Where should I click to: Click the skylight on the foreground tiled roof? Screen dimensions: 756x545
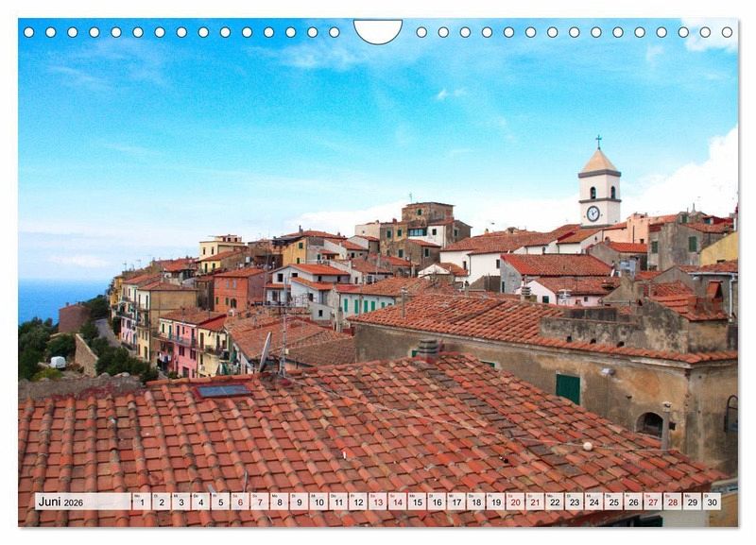[223, 390]
